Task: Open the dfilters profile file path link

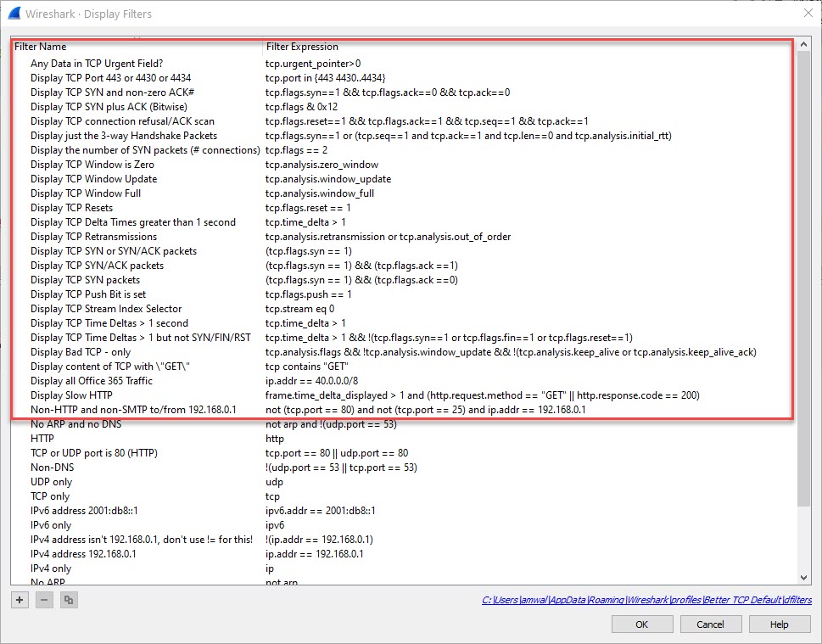Action: tap(646, 601)
